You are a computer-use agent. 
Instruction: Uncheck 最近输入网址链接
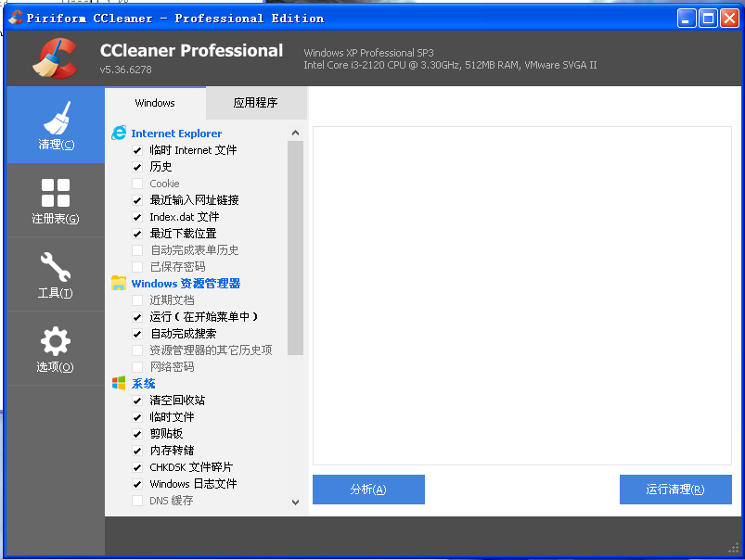[137, 200]
